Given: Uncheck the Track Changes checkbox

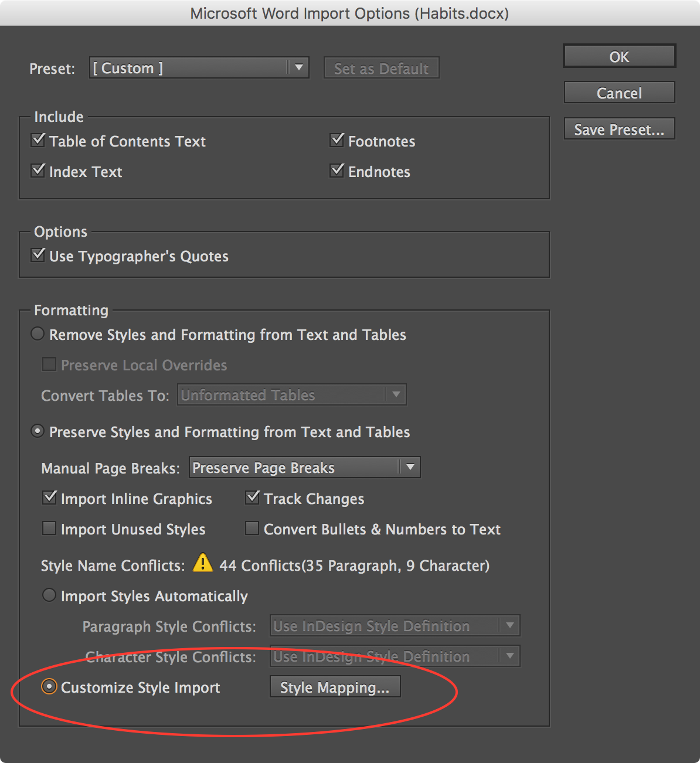Looking at the screenshot, I should click(x=253, y=498).
